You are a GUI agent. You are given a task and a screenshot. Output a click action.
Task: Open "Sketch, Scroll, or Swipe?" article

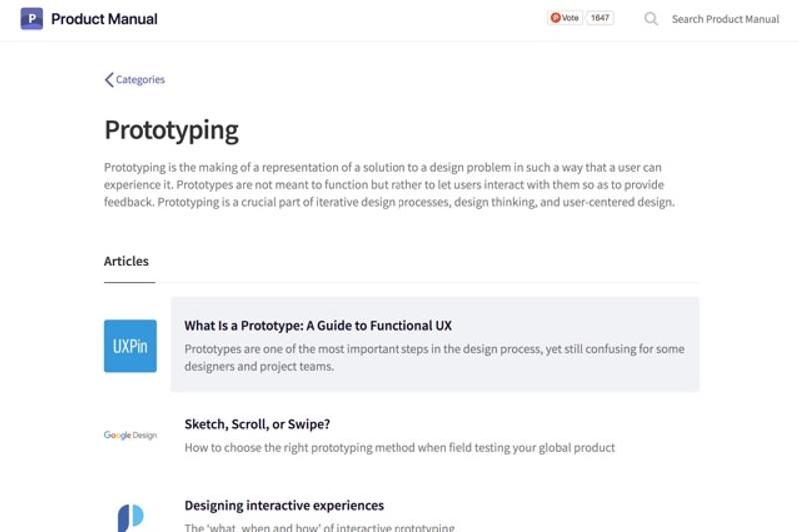(x=257, y=424)
